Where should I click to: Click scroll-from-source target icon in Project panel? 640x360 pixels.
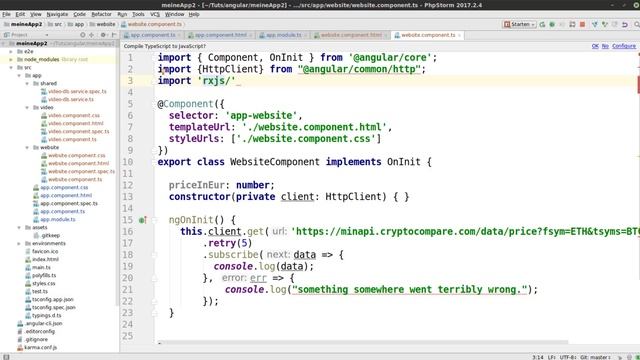83,35
